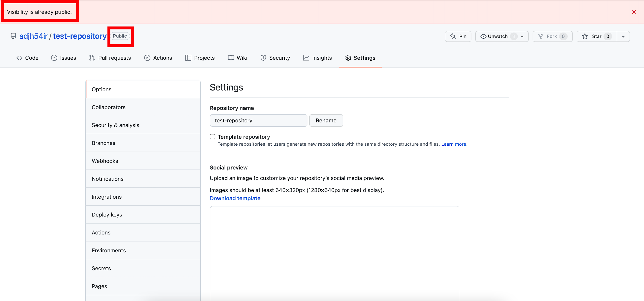Enable the Template repository checkbox
The width and height of the screenshot is (644, 301).
coord(213,137)
